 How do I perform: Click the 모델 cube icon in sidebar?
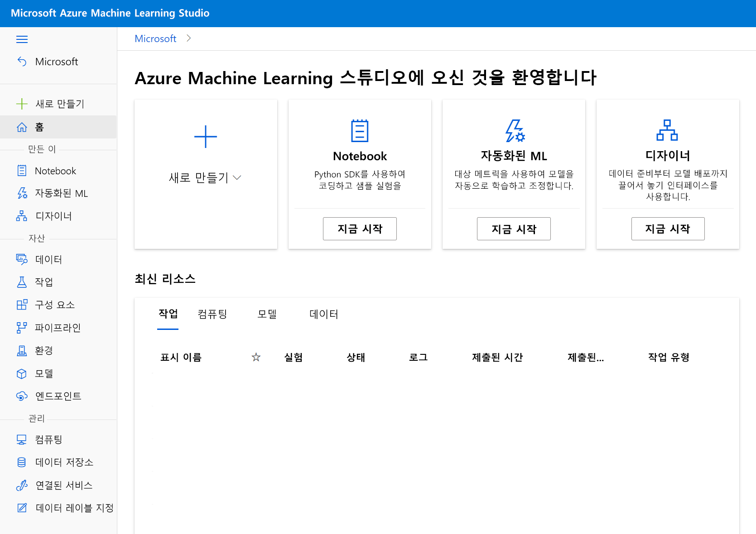pyautogui.click(x=22, y=373)
